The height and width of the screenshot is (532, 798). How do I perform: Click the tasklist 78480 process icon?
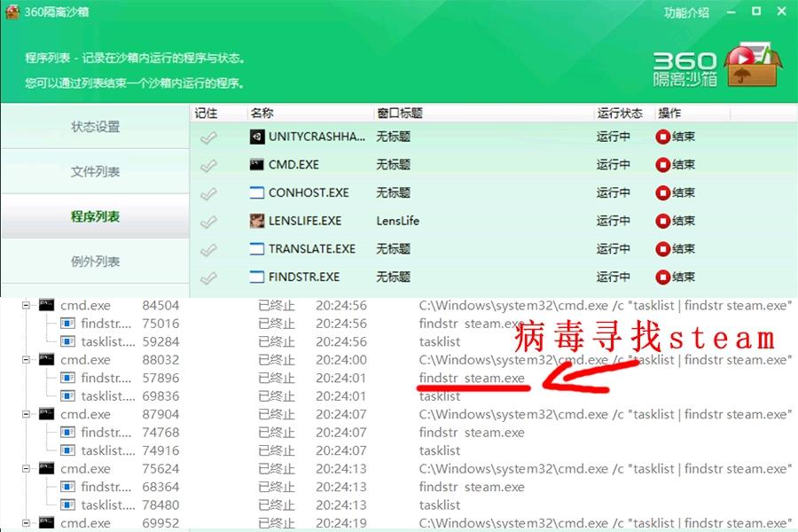(67, 505)
